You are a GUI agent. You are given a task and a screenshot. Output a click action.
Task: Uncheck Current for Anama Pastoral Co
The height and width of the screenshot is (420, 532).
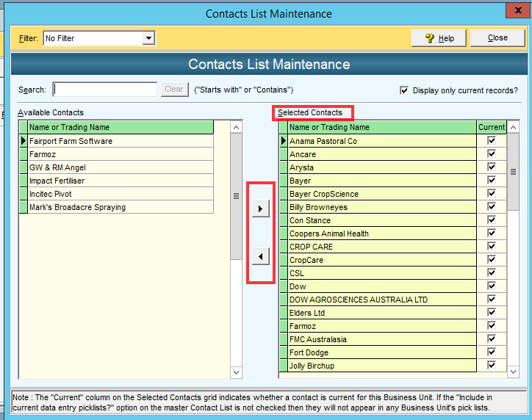[x=492, y=141]
